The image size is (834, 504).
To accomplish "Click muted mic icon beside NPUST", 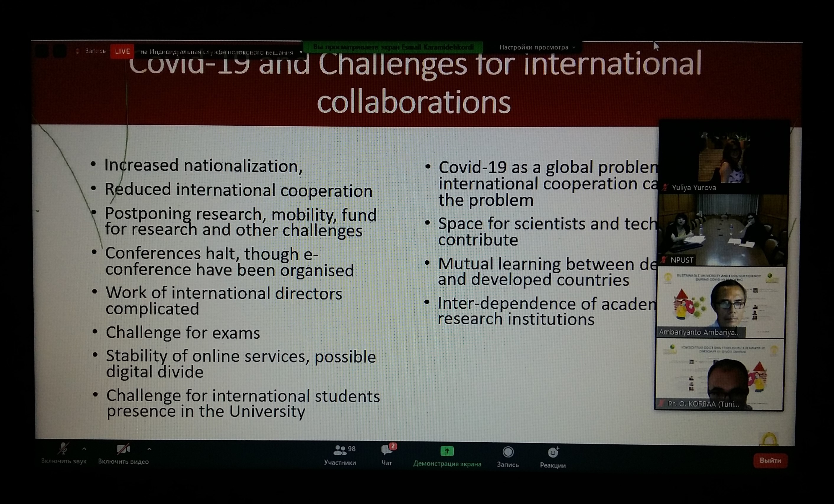I will tap(664, 260).
